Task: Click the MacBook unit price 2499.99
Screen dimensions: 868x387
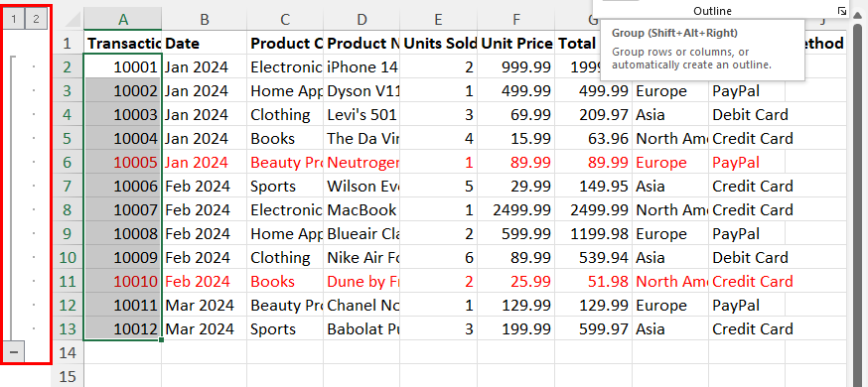Action: (x=515, y=209)
